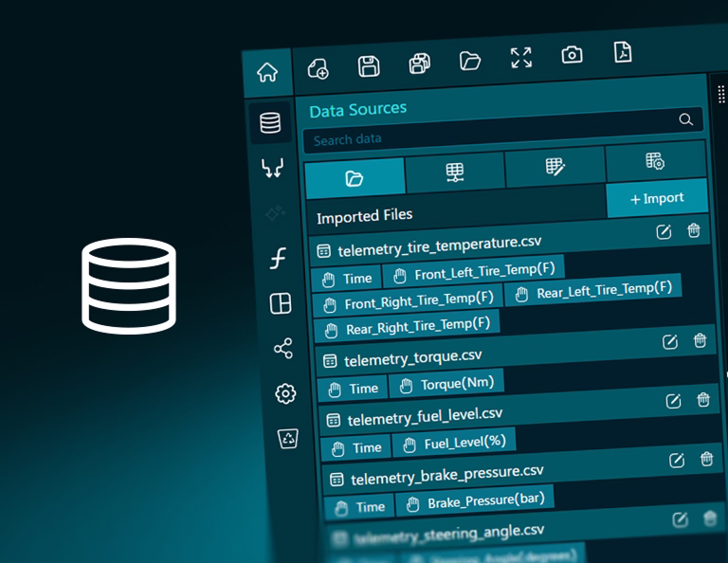Screen dimensions: 728x563
Task: Toggle fullscreen expand arrows icon
Action: (520, 58)
